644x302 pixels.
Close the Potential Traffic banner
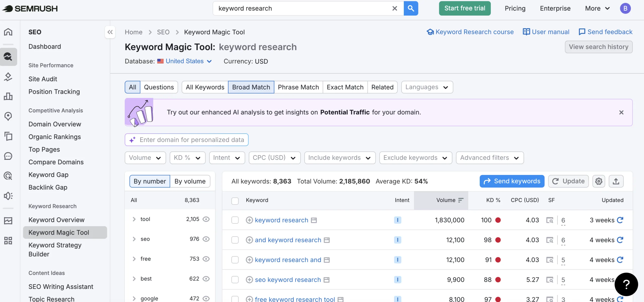tap(621, 112)
